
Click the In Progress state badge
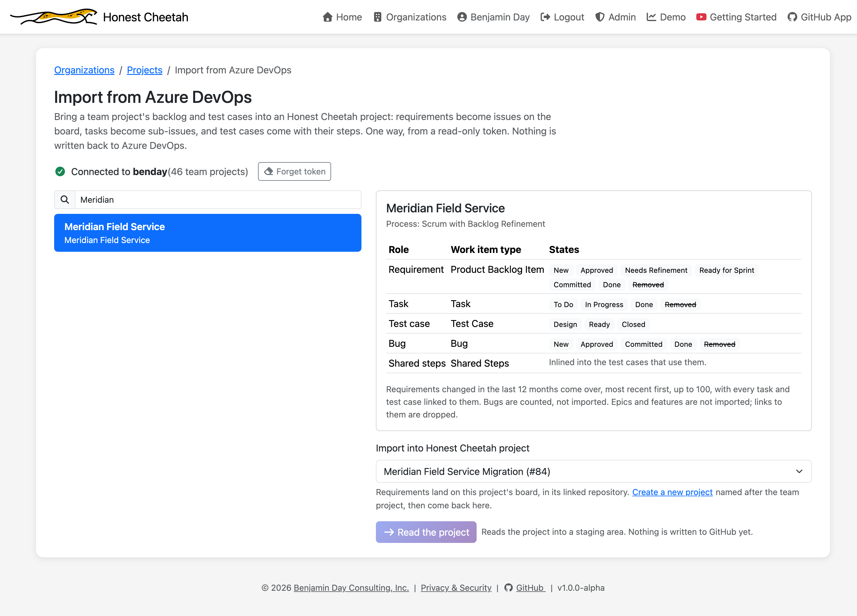(604, 305)
